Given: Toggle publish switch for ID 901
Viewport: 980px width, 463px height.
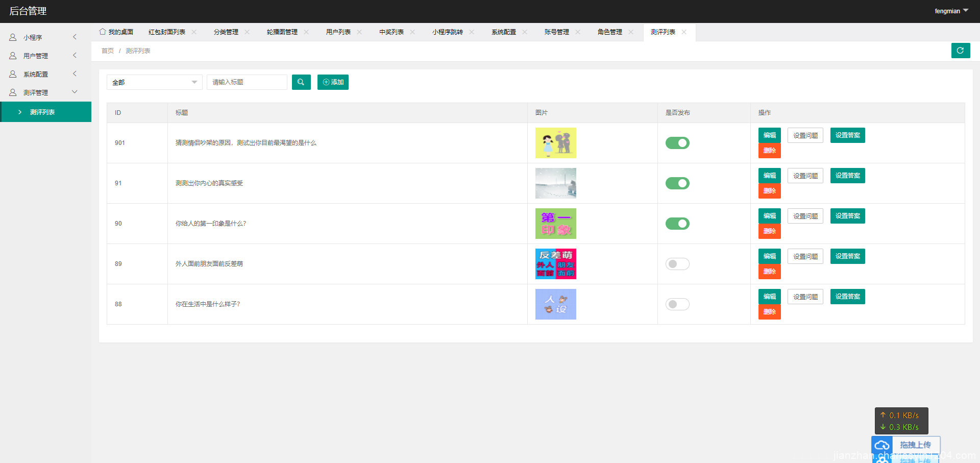Looking at the screenshot, I should tap(677, 143).
